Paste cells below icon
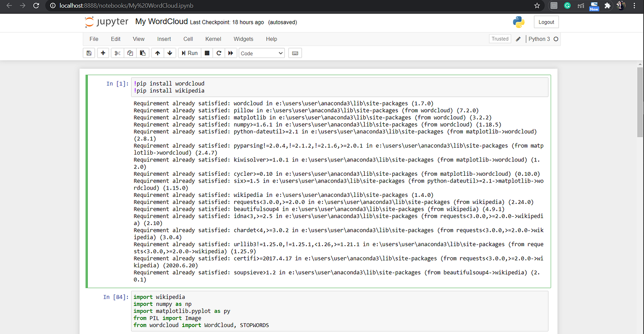The width and height of the screenshot is (644, 334). (x=143, y=53)
